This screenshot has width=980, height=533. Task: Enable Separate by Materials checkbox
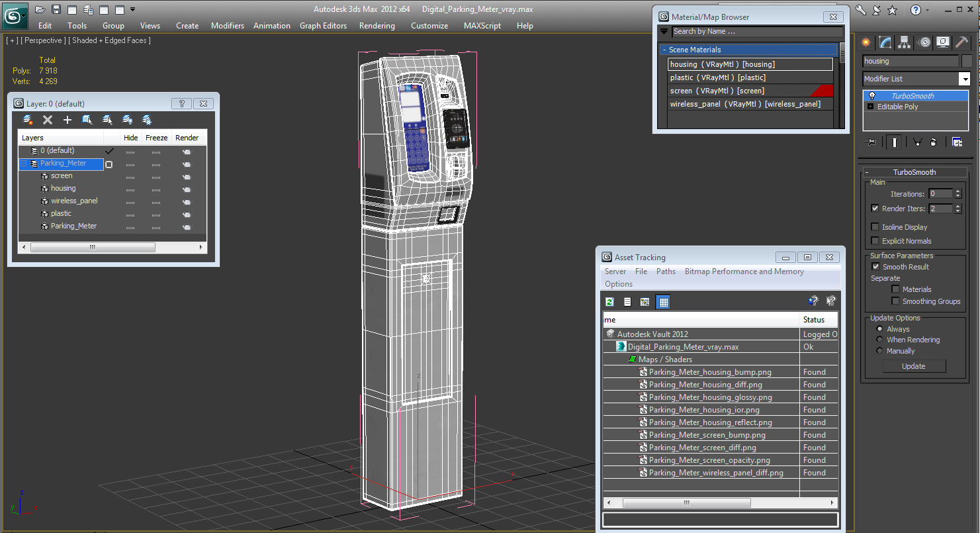(x=896, y=289)
